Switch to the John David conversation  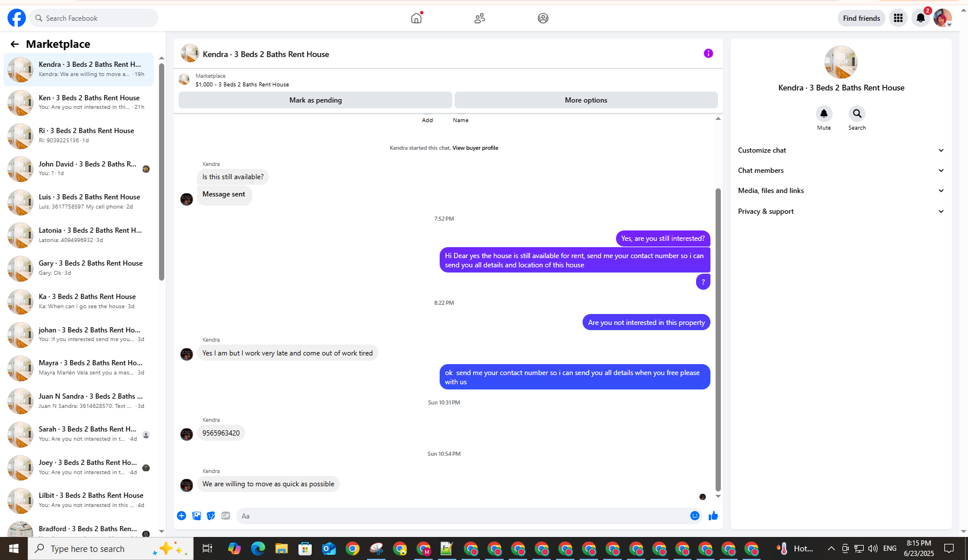point(79,169)
